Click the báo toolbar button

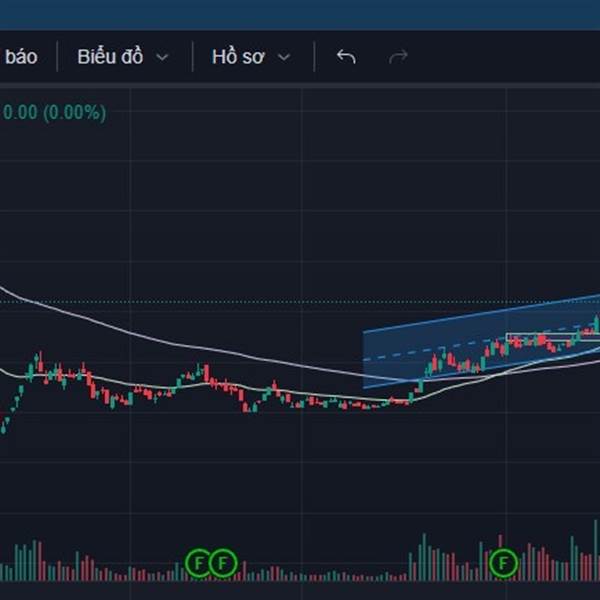click(x=21, y=57)
